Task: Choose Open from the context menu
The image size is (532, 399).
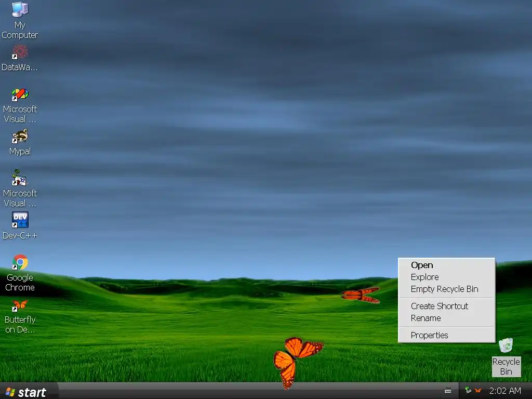Action: pyautogui.click(x=446, y=265)
